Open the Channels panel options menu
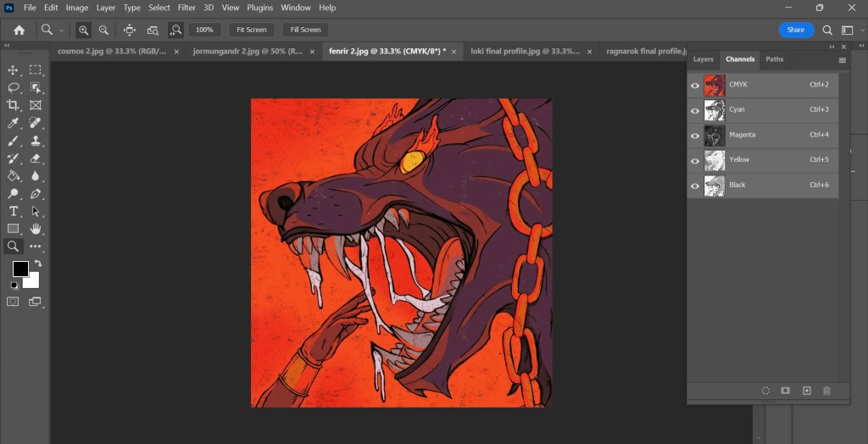Screen dimensions: 868x444 (x=842, y=60)
